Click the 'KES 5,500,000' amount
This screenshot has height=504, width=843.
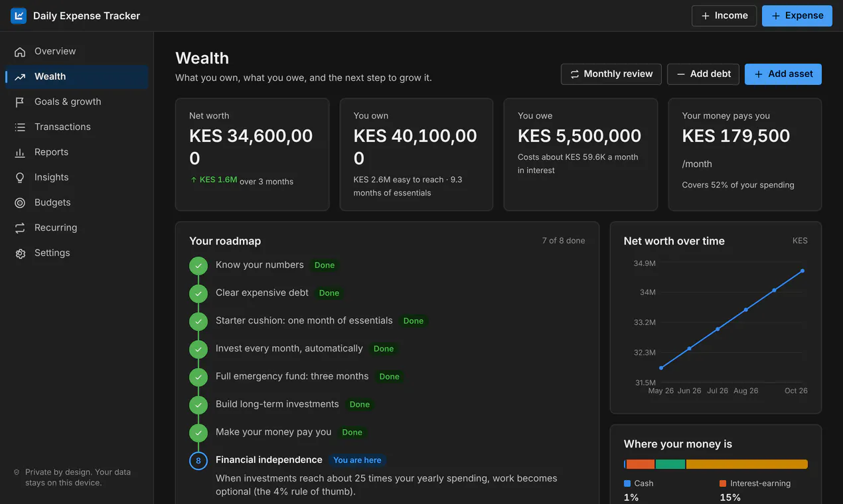579,136
